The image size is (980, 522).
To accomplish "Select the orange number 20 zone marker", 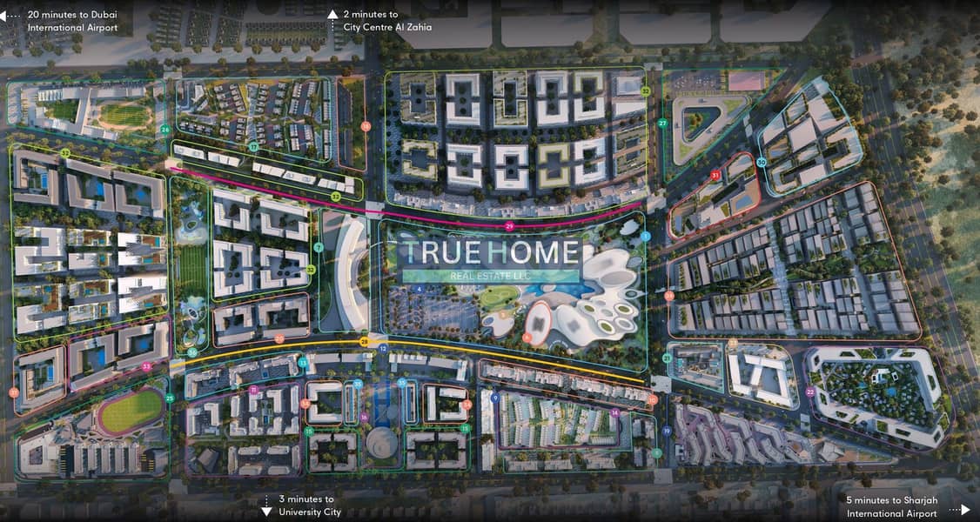I will [279, 338].
